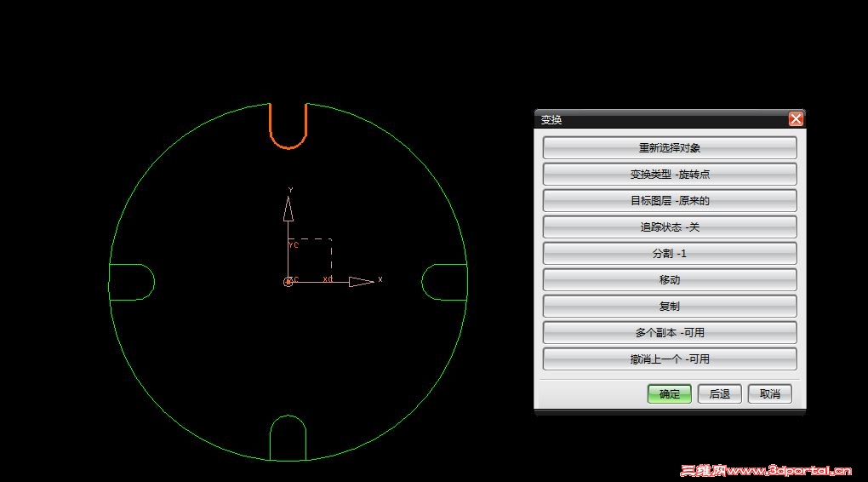Select the left slot curve on circle
The width and height of the screenshot is (868, 482).
[x=153, y=282]
